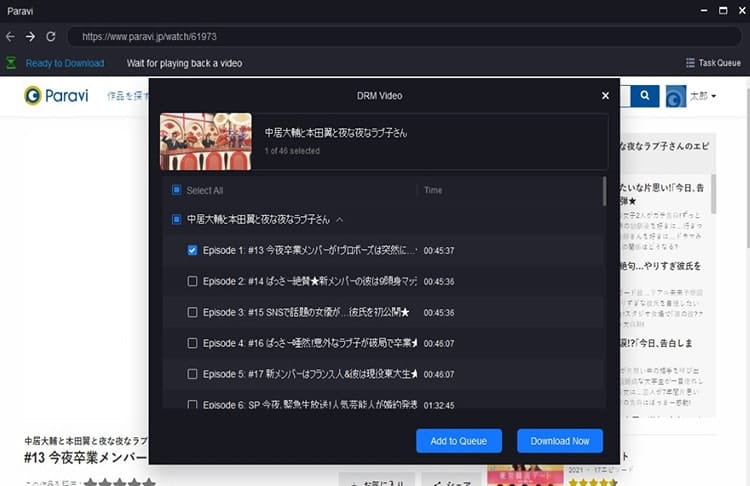Click the Paravi page vertical scrollbar

(x=747, y=167)
